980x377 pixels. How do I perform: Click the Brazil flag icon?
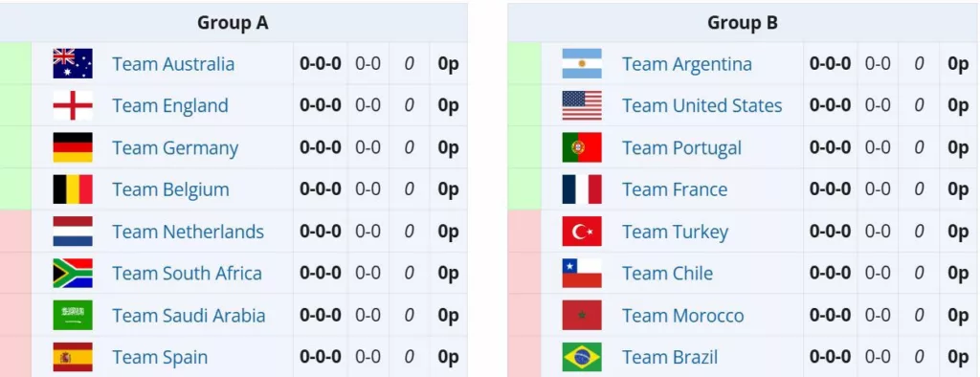(x=582, y=357)
